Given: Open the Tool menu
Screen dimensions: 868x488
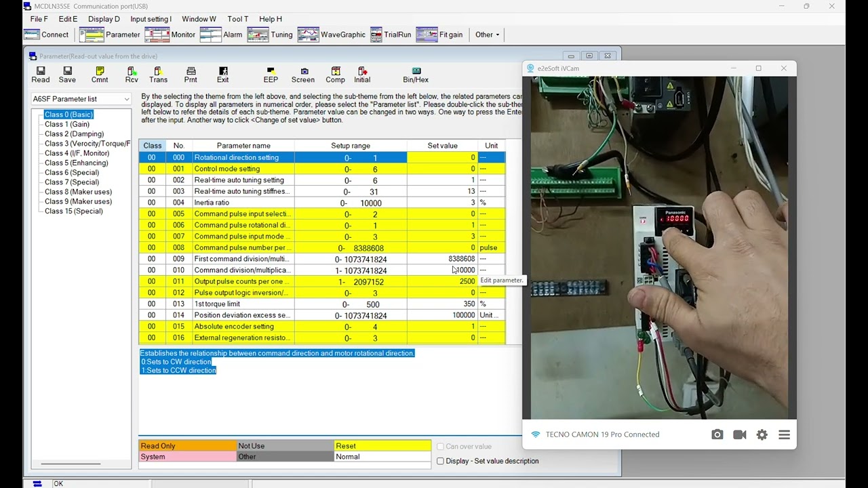Looking at the screenshot, I should pos(238,19).
